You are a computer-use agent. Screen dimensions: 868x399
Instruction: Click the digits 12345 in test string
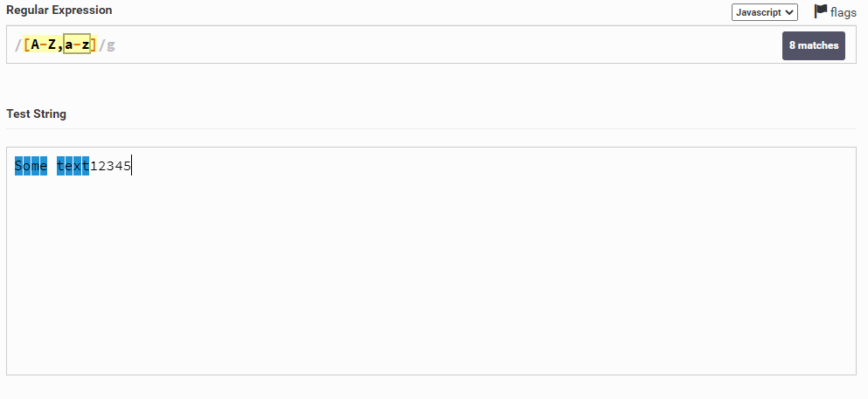click(x=110, y=166)
